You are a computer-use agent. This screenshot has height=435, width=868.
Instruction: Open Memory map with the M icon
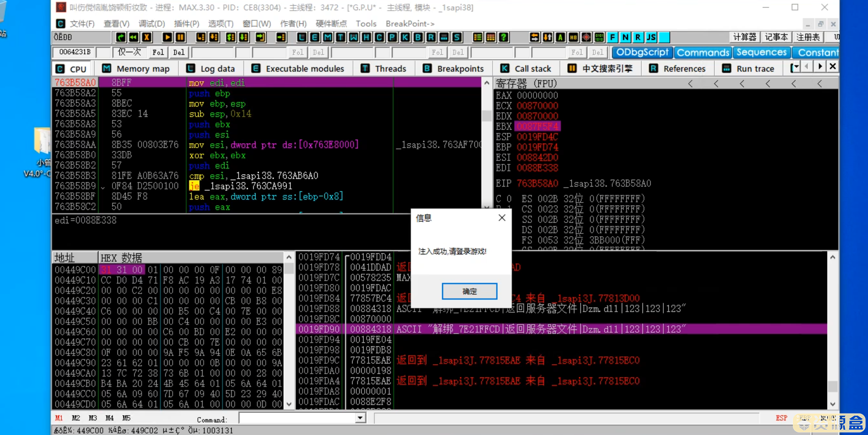(x=328, y=37)
